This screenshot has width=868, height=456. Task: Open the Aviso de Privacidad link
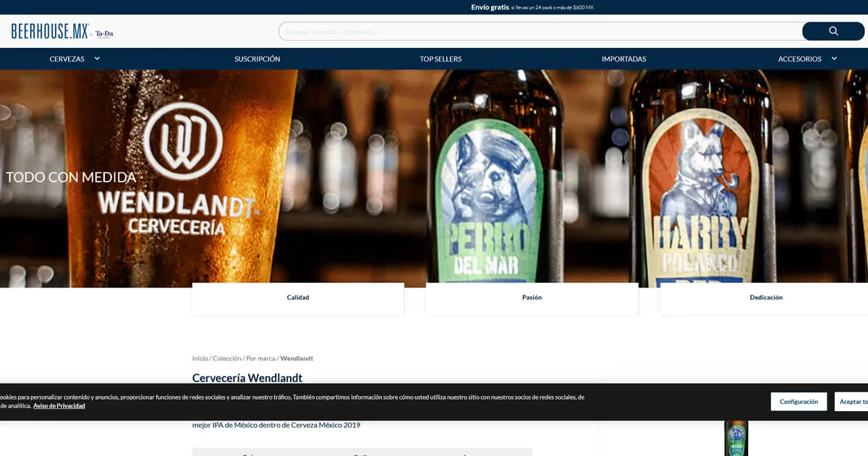point(59,405)
